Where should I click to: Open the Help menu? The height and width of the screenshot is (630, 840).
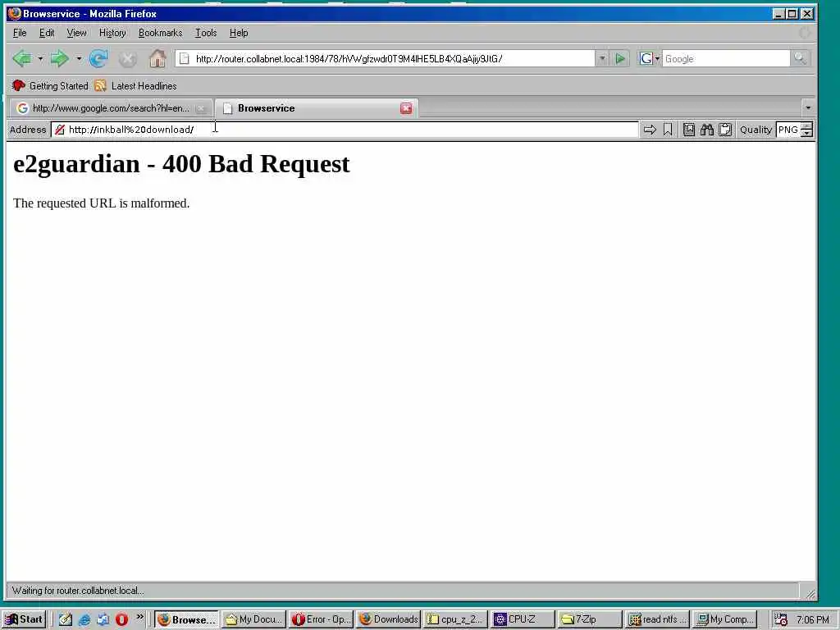coord(239,33)
